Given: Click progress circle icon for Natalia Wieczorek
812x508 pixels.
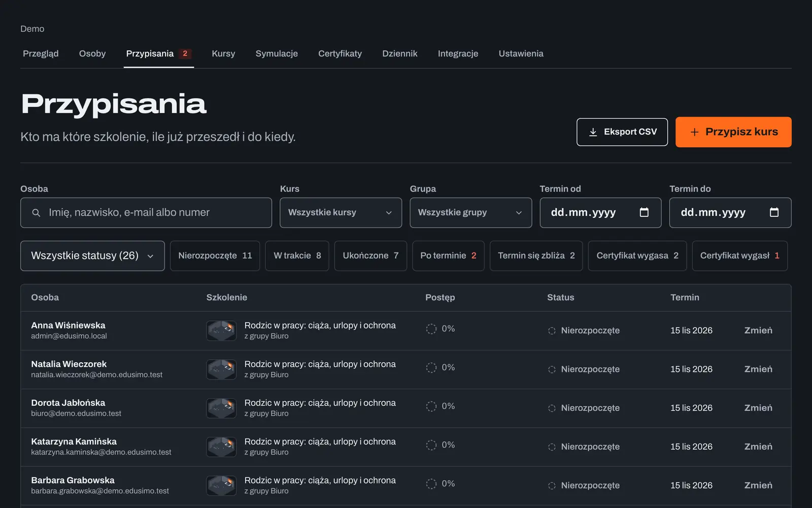Looking at the screenshot, I should click(431, 367).
